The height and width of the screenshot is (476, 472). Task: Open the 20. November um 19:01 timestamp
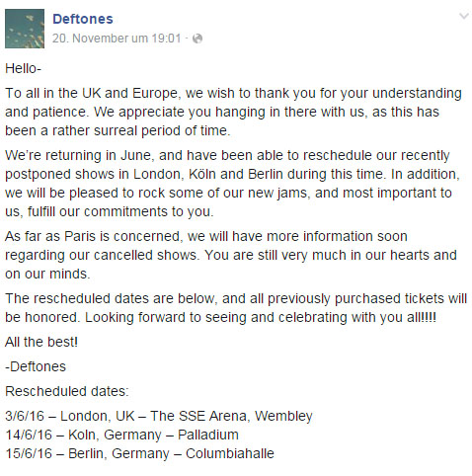tap(117, 39)
